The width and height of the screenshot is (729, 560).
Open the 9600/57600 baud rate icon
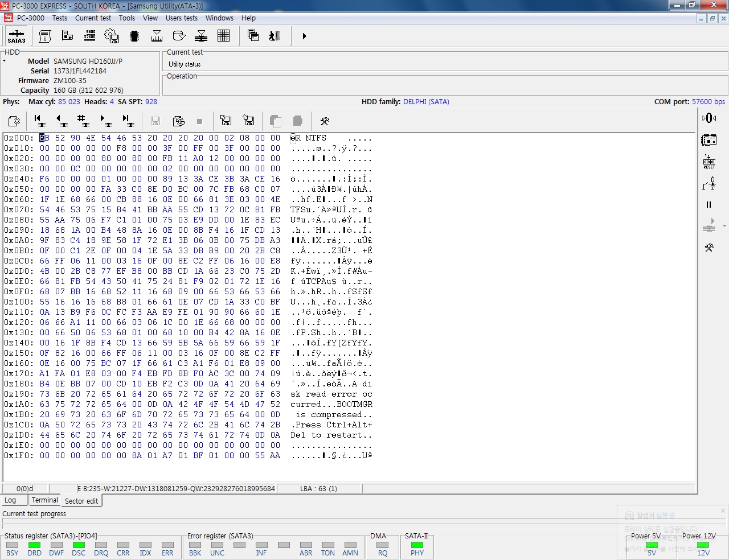89,36
